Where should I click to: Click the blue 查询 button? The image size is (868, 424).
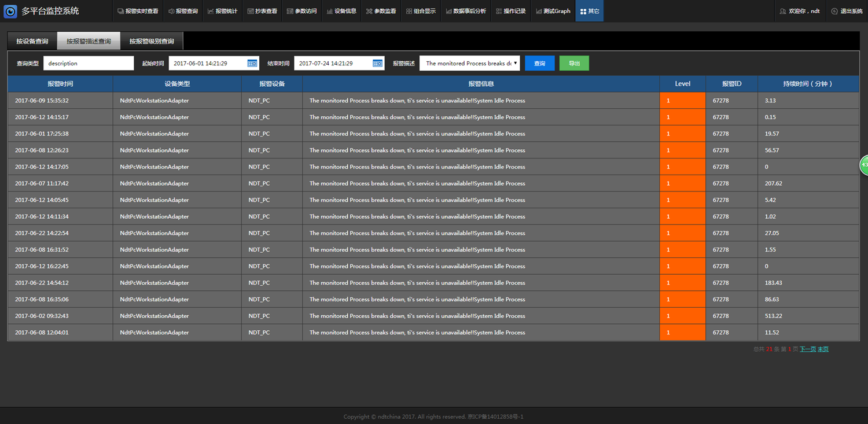pos(539,64)
